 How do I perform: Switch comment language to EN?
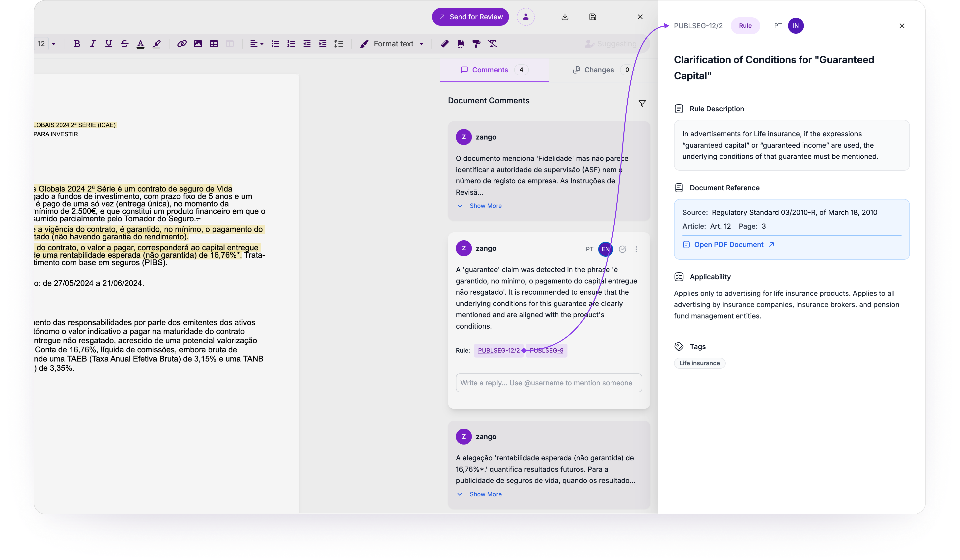coord(605,249)
